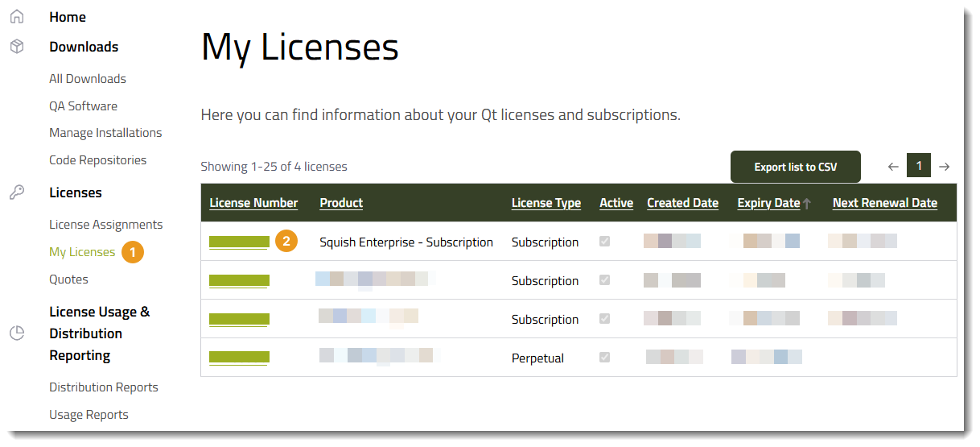
Task: Click the Home house icon
Action: pos(17,17)
